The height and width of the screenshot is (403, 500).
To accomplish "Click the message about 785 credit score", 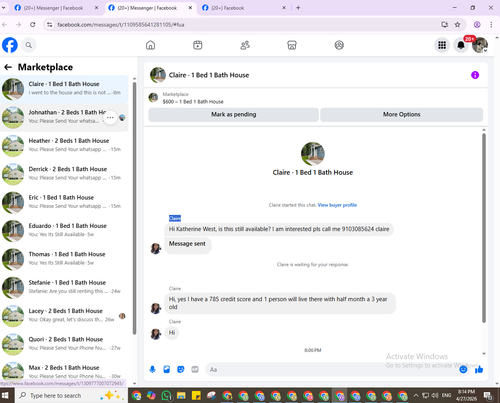I will (280, 303).
